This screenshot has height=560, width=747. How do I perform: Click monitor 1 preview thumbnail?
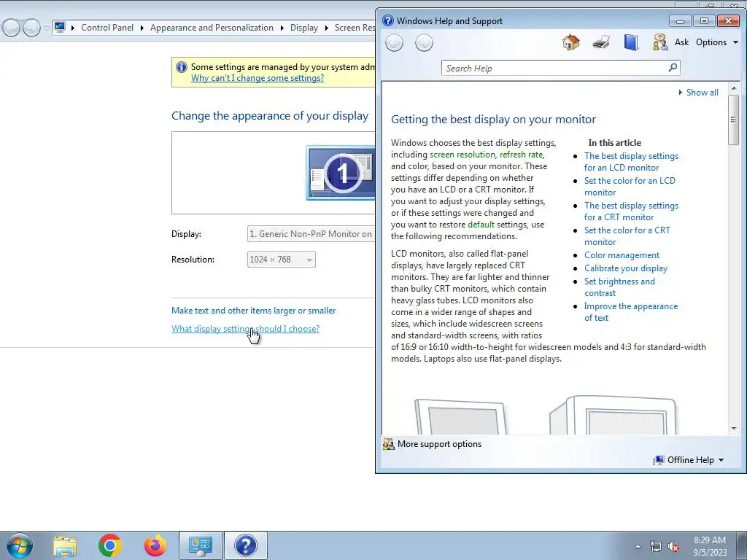(x=341, y=173)
